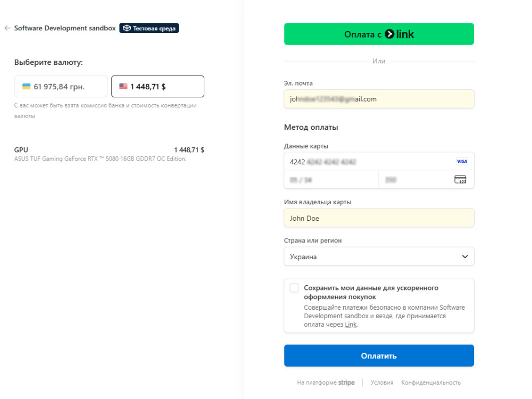532x399 pixels.
Task: Click the GPU product name
Action: click(21, 149)
